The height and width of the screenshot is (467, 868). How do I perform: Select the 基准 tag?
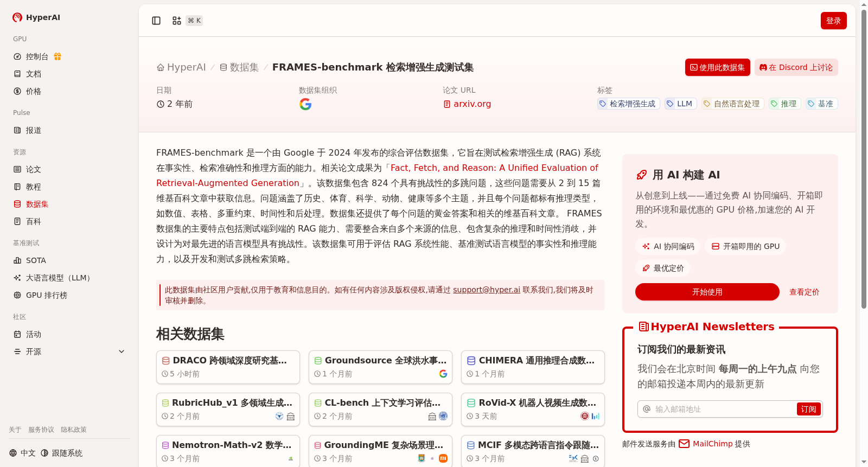(821, 104)
